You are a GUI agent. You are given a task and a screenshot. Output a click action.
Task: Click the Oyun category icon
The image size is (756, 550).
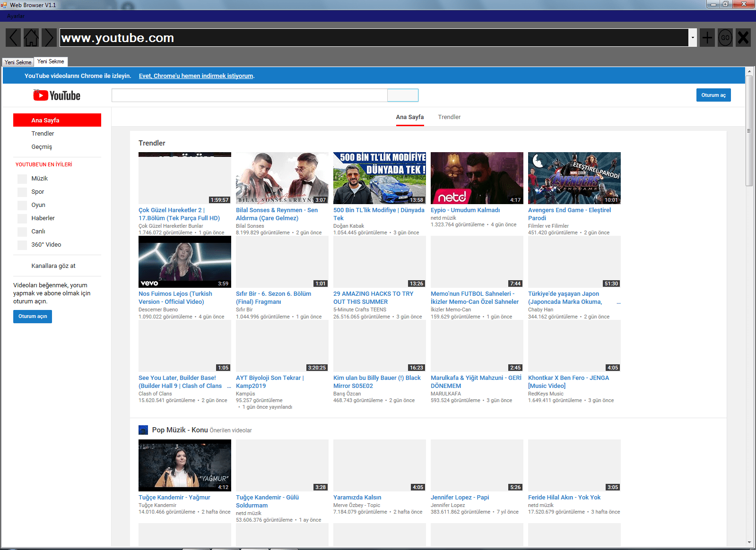[22, 205]
